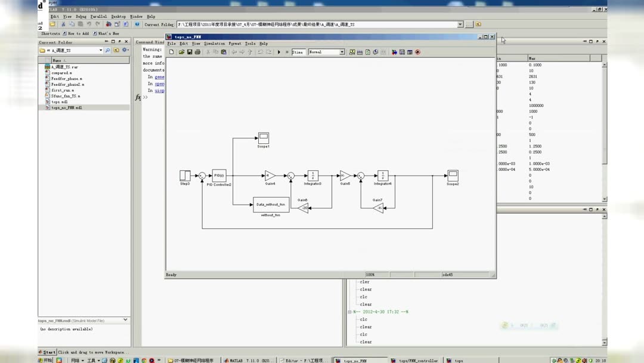
Task: Paste using the clipboard toolbar icon
Action: click(x=224, y=52)
